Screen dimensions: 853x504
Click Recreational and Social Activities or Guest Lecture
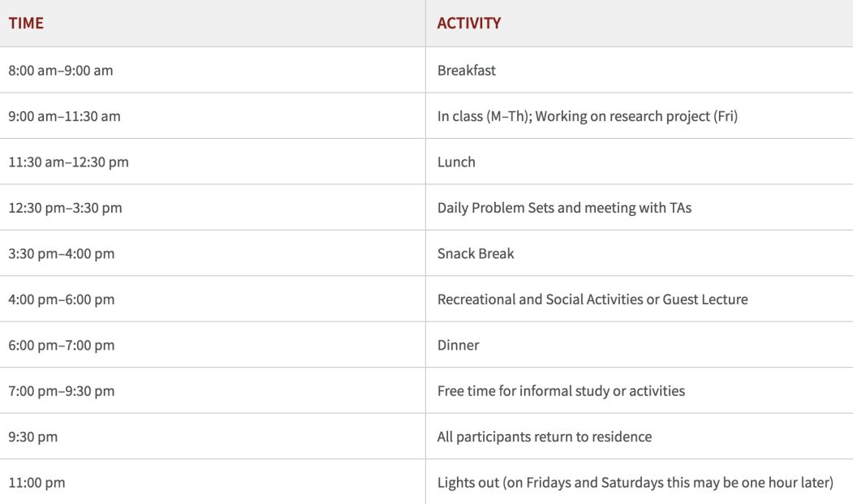pos(592,299)
